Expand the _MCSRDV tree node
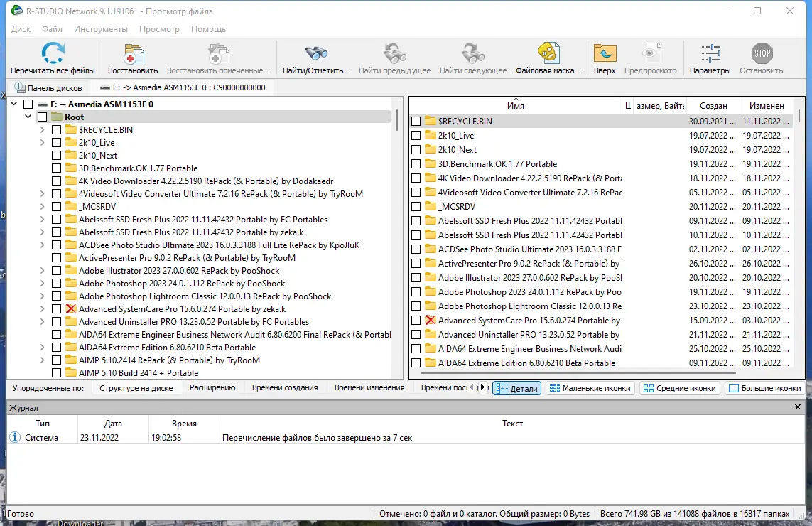Viewport: 812px width, 526px height. click(x=43, y=206)
